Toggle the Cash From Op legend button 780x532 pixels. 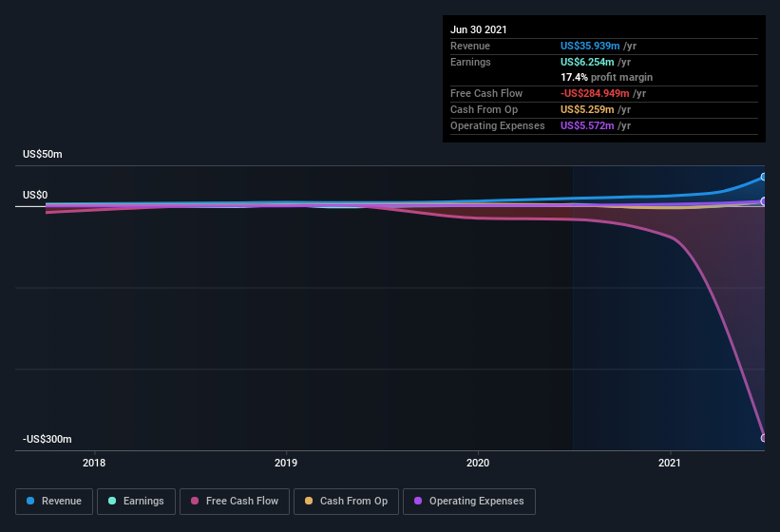click(x=346, y=502)
